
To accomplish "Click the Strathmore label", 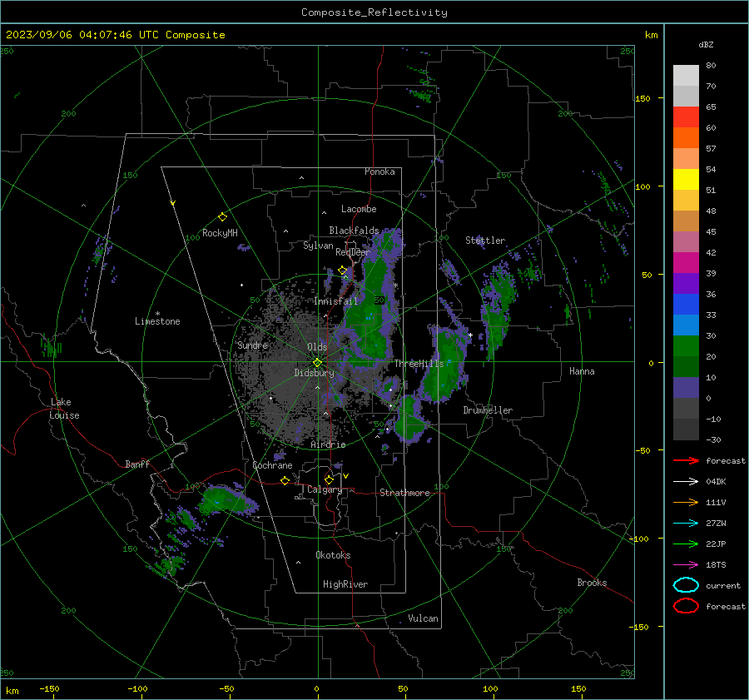I will pos(404,493).
